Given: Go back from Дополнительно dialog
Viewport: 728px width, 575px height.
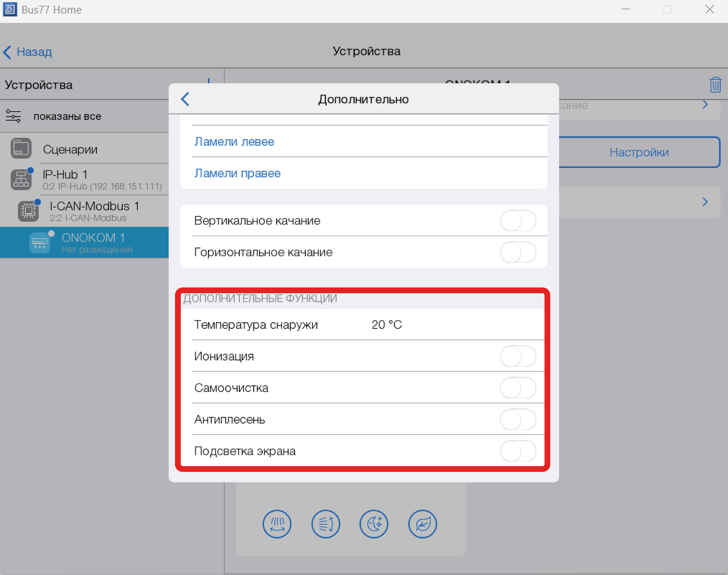Looking at the screenshot, I should tap(185, 99).
